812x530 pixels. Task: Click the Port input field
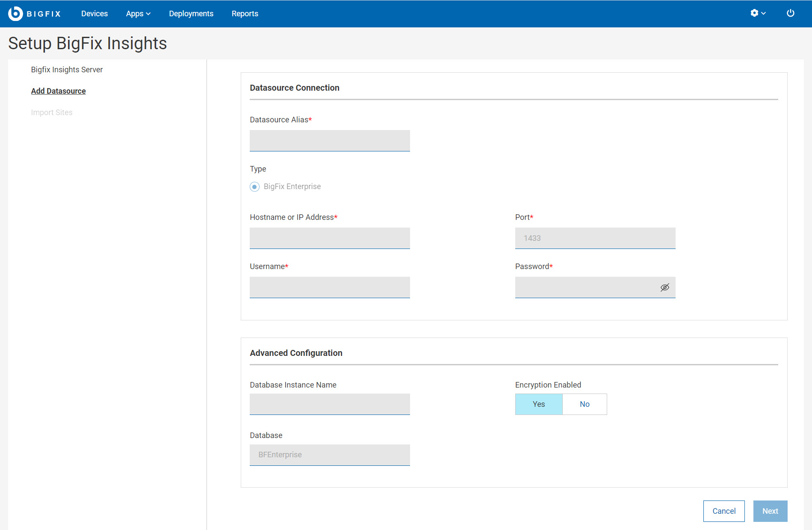[595, 238]
